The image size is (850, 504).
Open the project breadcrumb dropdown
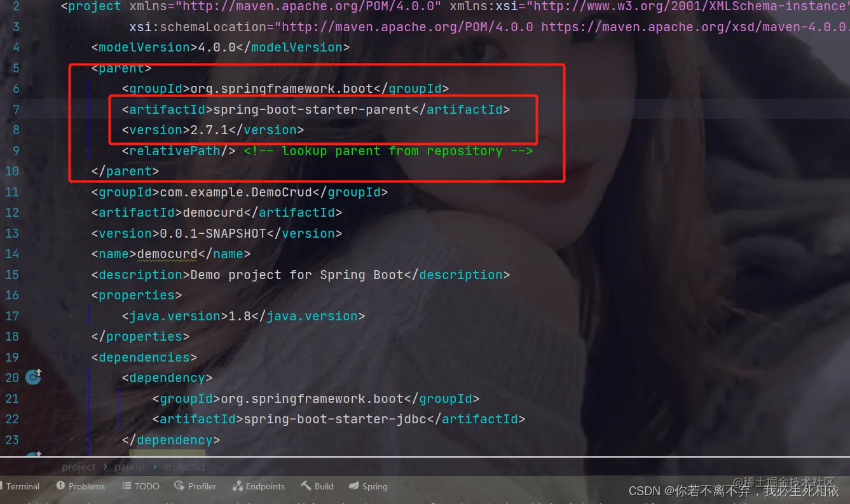point(78,467)
